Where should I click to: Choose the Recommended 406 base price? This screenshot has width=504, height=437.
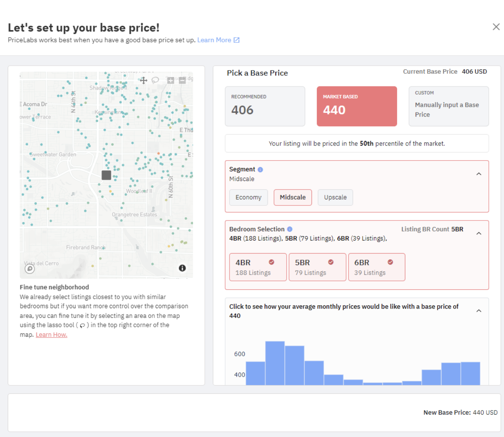click(x=265, y=106)
